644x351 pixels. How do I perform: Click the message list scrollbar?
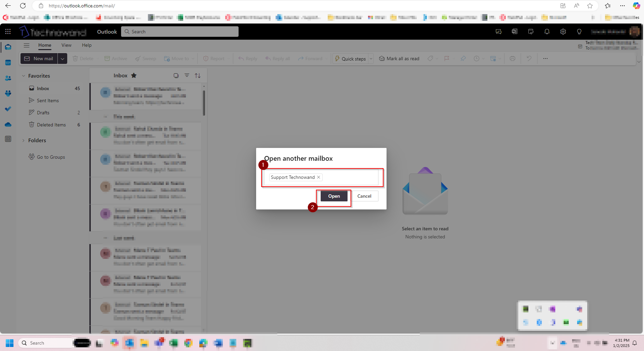point(204,103)
